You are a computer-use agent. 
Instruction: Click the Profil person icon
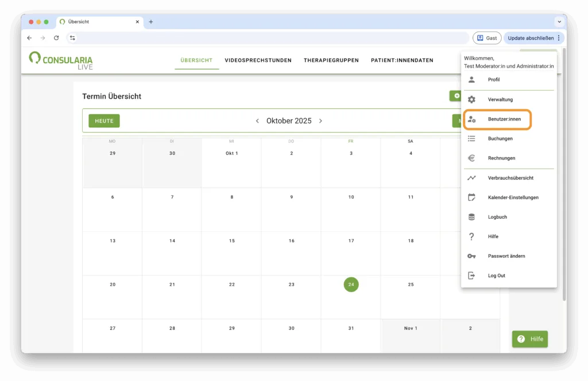click(x=471, y=80)
